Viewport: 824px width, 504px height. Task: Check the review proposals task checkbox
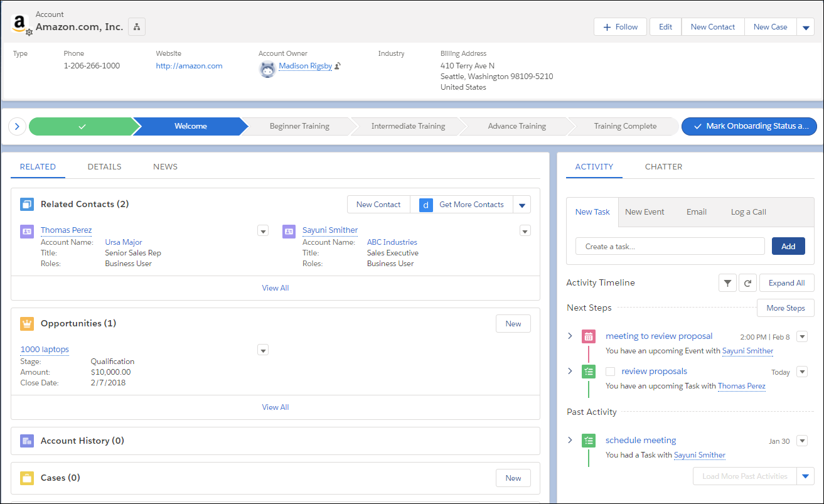pyautogui.click(x=609, y=371)
